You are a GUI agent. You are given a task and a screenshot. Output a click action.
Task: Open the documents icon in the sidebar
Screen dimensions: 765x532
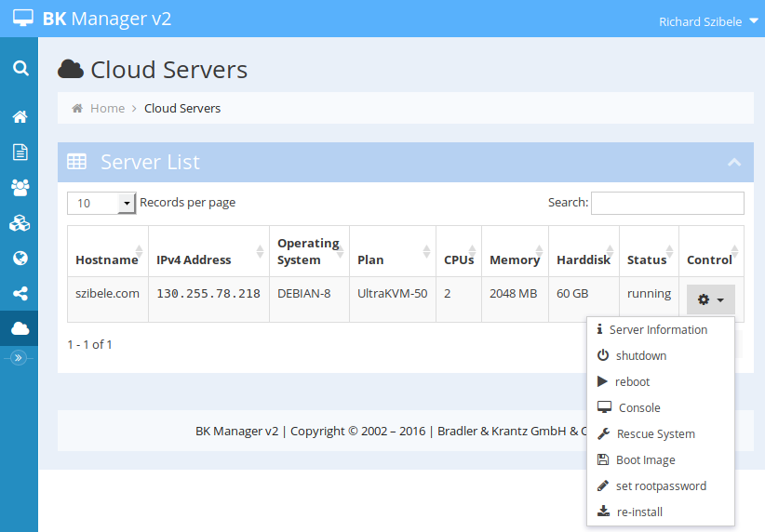tap(20, 152)
